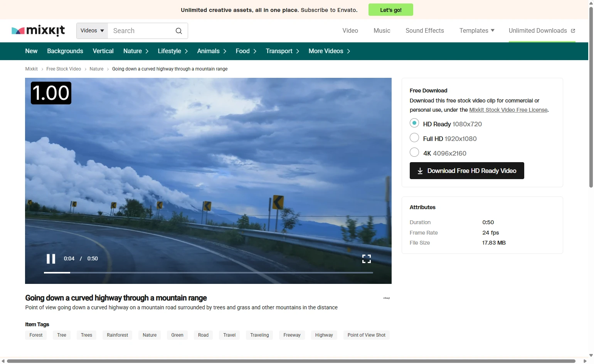Viewport: 594px width, 364px height.
Task: Seek on the video progress bar
Action: point(208,273)
